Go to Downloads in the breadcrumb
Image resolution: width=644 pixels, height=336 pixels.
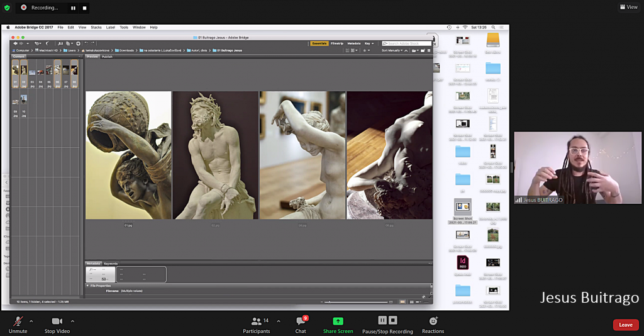tap(124, 50)
